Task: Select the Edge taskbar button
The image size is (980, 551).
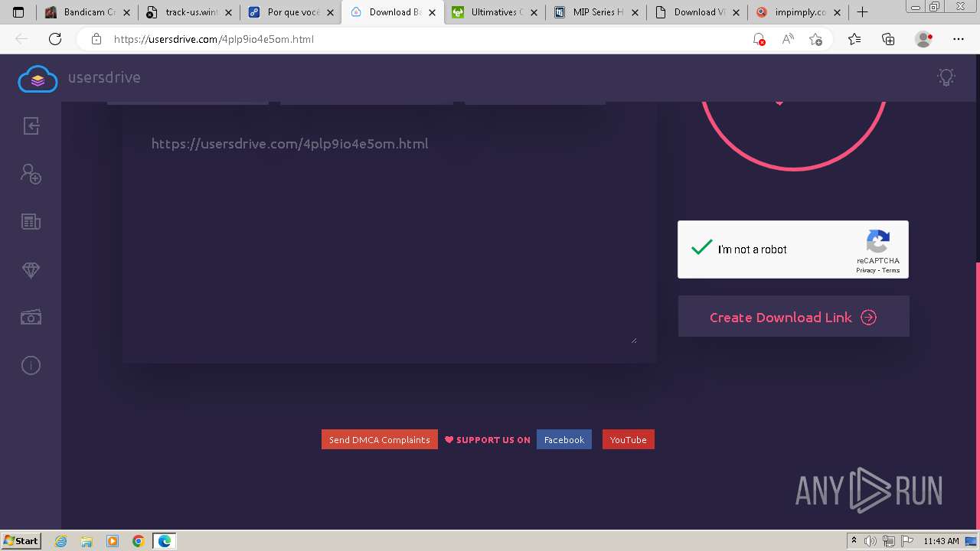Action: 165,541
